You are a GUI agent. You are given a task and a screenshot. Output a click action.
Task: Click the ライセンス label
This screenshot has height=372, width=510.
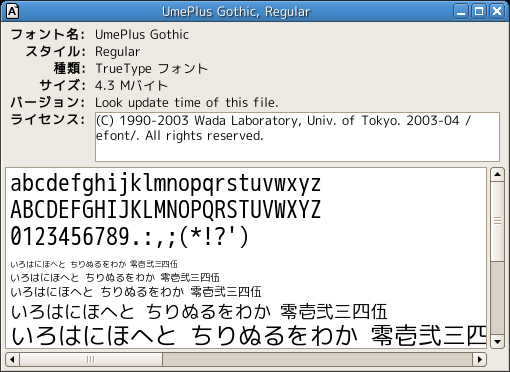click(x=48, y=119)
